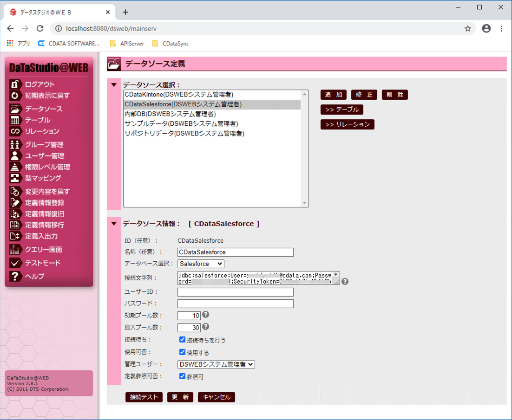This screenshot has height=420, width=512.
Task: Open a new browser tab
Action: click(125, 13)
